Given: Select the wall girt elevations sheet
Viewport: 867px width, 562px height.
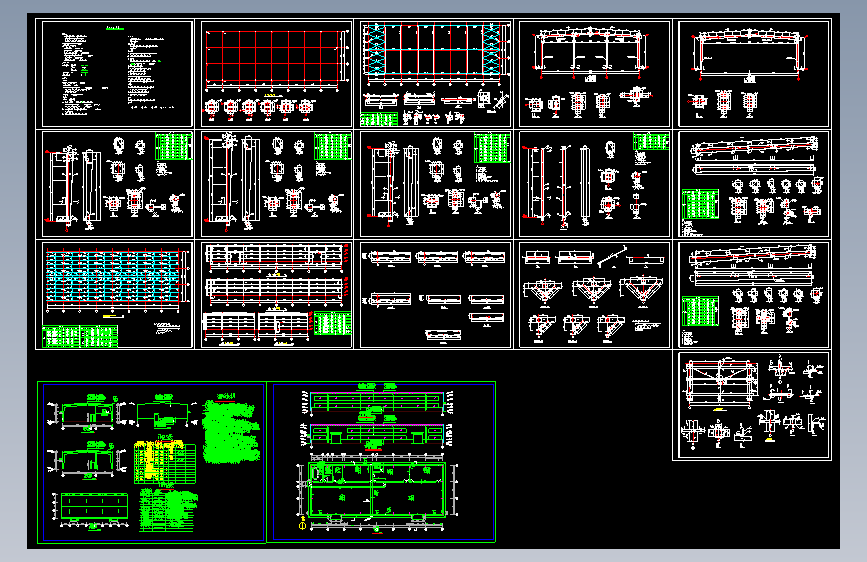Looking at the screenshot, I should coord(276,295).
